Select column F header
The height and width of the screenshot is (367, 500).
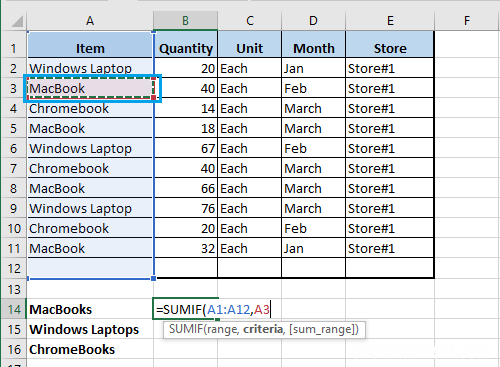(467, 21)
